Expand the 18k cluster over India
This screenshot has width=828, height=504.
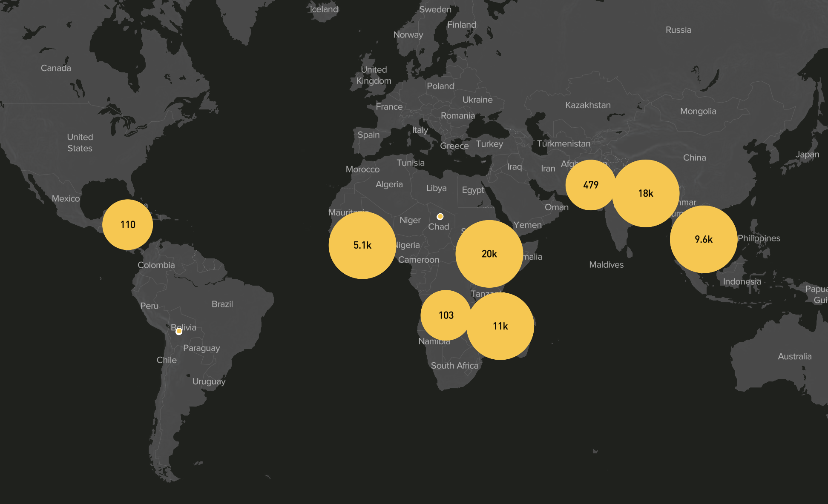click(645, 193)
